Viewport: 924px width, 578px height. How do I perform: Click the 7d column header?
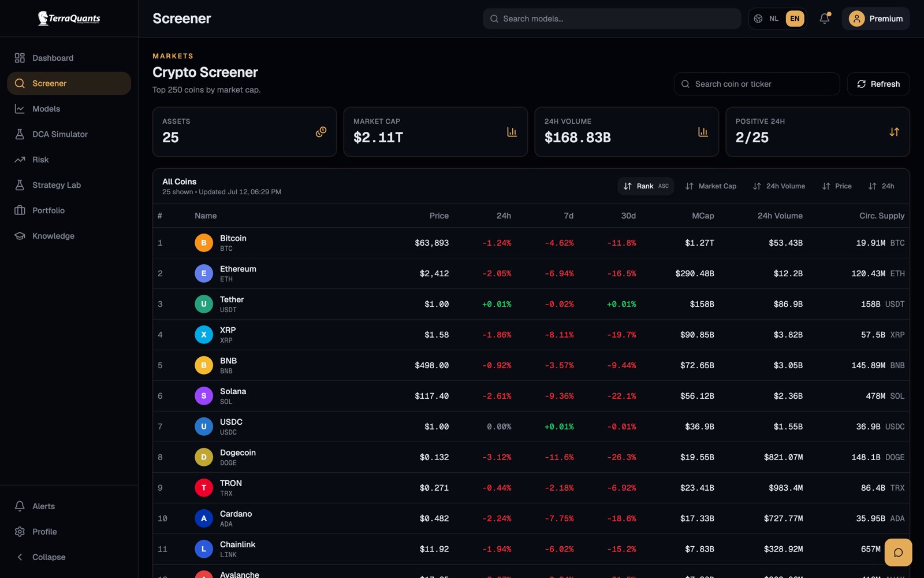[x=569, y=216]
